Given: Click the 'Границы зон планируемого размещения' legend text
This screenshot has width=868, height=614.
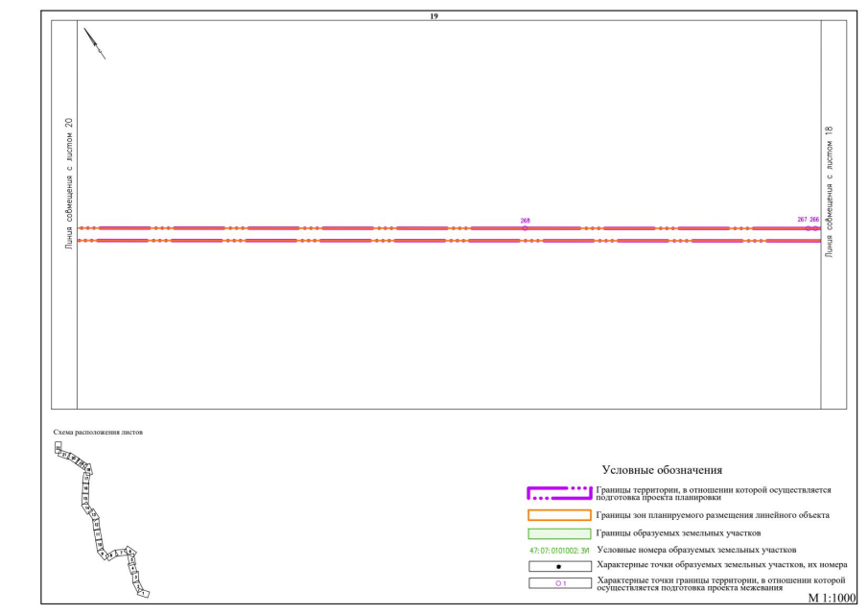Looking at the screenshot, I should [x=712, y=515].
